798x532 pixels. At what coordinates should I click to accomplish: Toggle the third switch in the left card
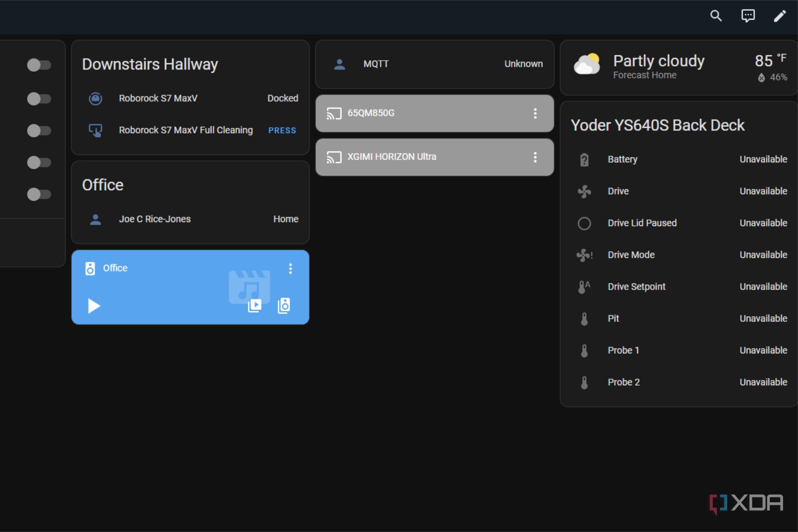(x=39, y=130)
